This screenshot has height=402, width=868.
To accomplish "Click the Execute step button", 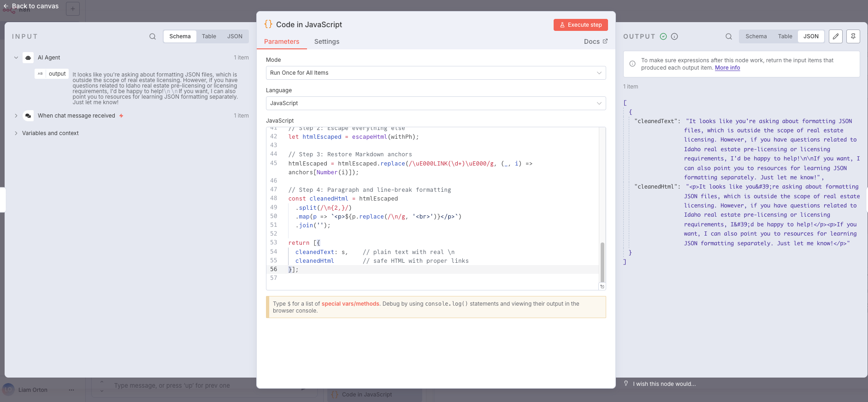I will pyautogui.click(x=580, y=25).
